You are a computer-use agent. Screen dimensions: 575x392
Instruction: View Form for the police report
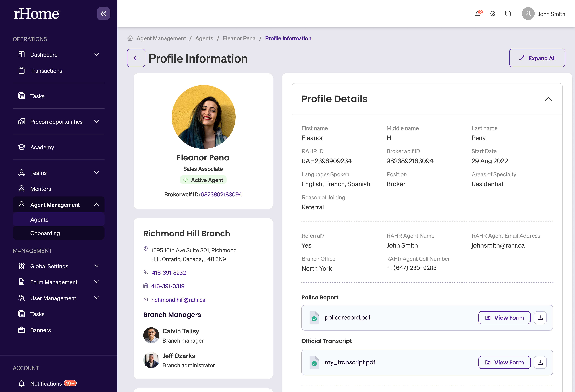pyautogui.click(x=504, y=318)
